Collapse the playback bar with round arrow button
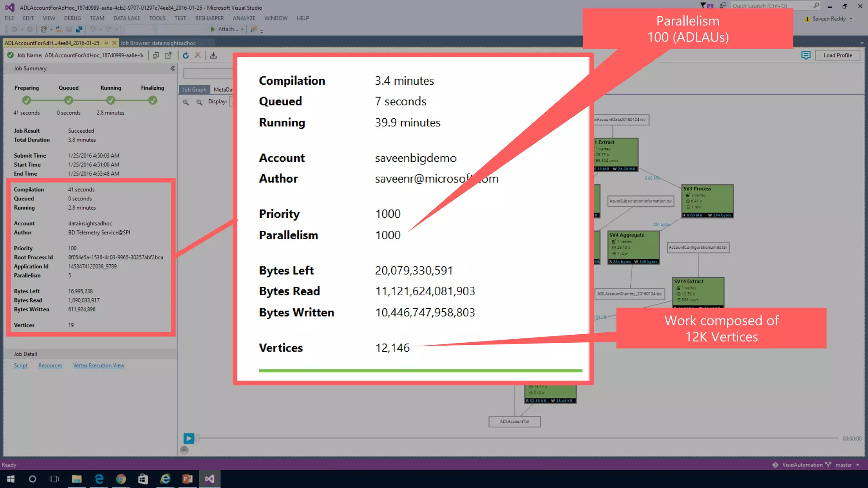This screenshot has height=488, width=868. click(184, 450)
